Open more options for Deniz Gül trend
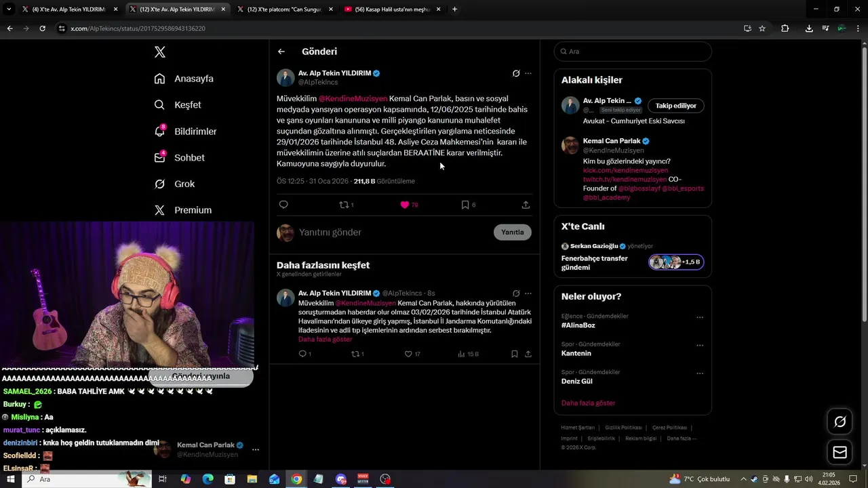Screen dimensions: 868x488 point(700,373)
